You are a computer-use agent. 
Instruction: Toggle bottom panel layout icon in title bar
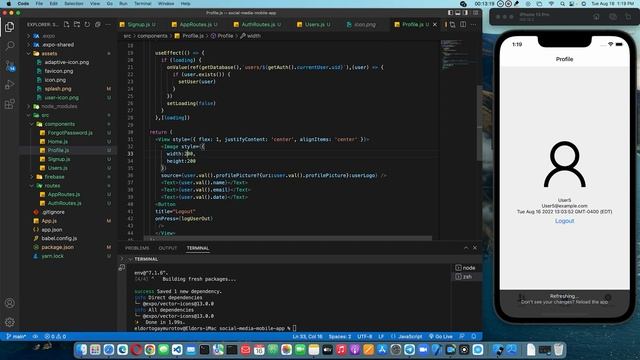tap(458, 13)
